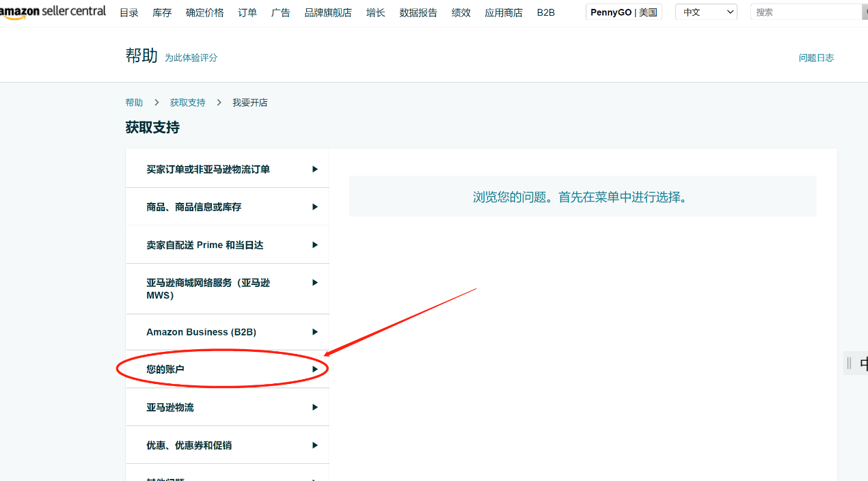Click the PennyGO | 美国 account switcher
The image size is (868, 481).
click(x=624, y=12)
